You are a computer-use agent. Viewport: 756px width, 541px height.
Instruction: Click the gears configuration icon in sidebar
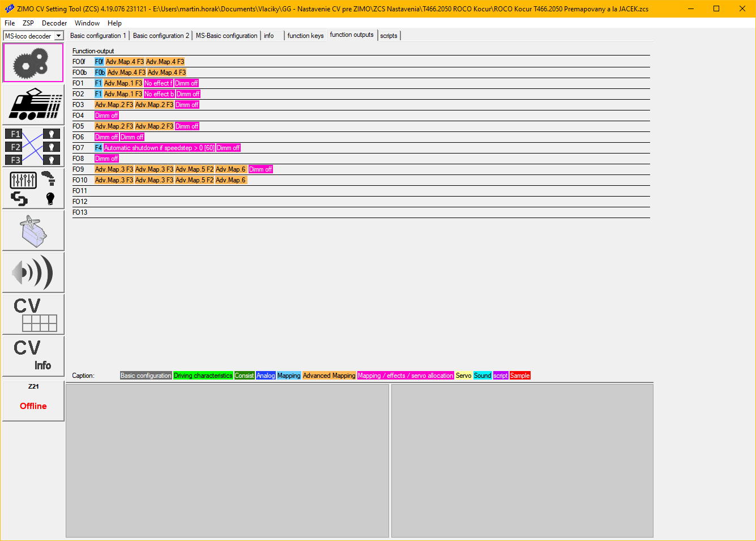pos(33,63)
